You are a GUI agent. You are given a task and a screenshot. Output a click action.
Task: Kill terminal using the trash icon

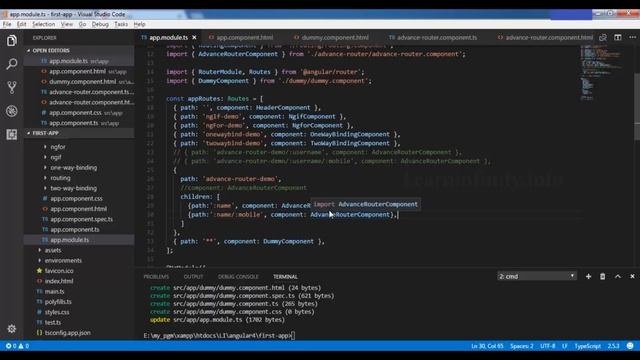click(x=602, y=276)
